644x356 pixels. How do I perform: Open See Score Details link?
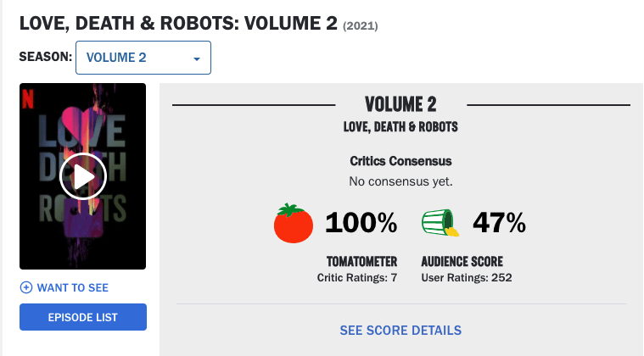click(400, 331)
